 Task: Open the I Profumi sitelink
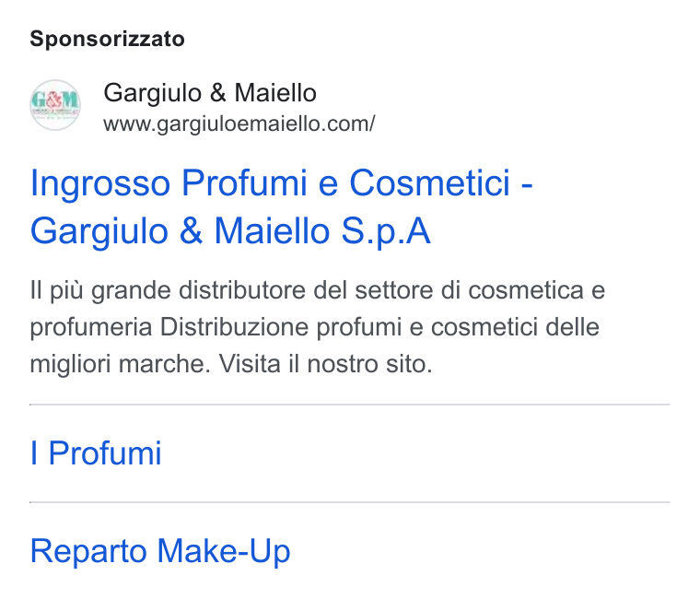coord(96,452)
